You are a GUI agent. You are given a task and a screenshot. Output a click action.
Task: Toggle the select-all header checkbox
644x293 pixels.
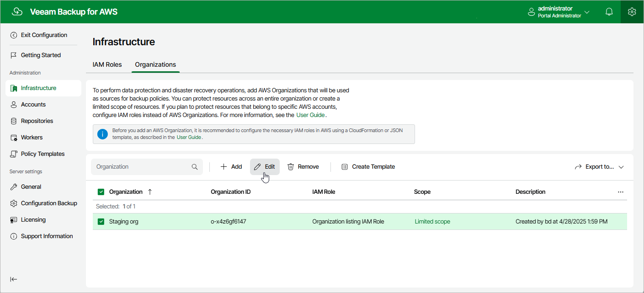[x=101, y=192]
